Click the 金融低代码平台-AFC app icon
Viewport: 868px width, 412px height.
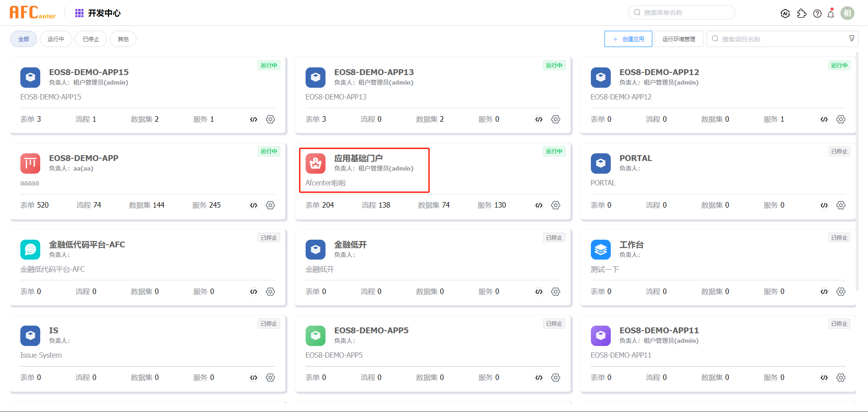click(30, 249)
